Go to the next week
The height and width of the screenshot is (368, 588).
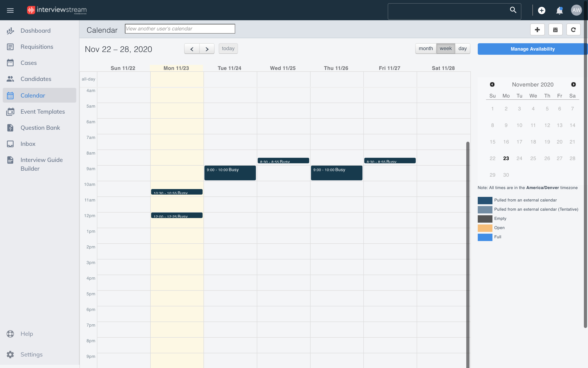207,49
